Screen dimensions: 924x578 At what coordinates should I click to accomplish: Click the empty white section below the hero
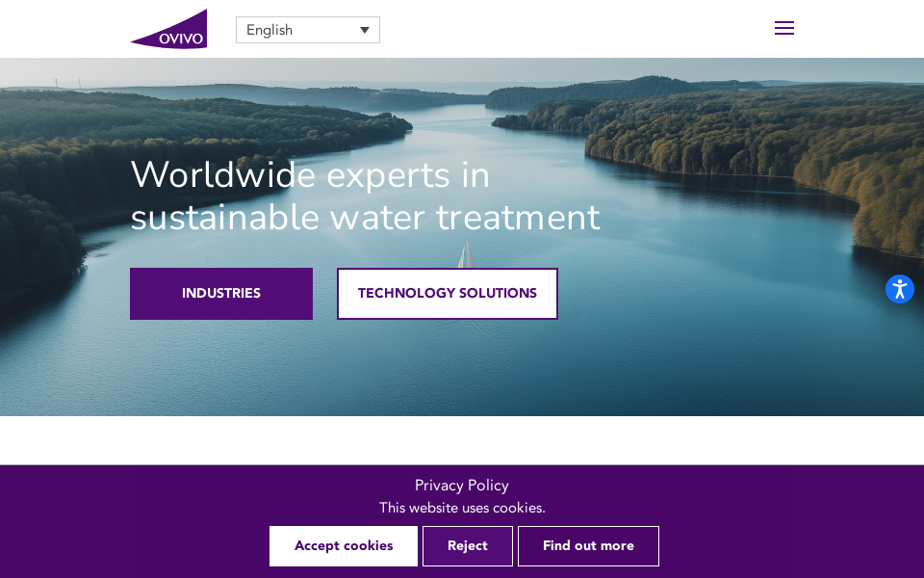tap(462, 440)
